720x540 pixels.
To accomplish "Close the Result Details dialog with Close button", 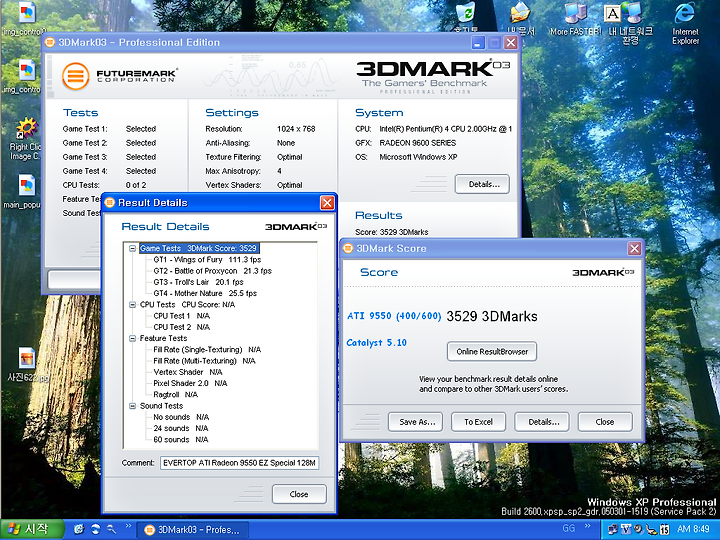I will click(x=299, y=494).
